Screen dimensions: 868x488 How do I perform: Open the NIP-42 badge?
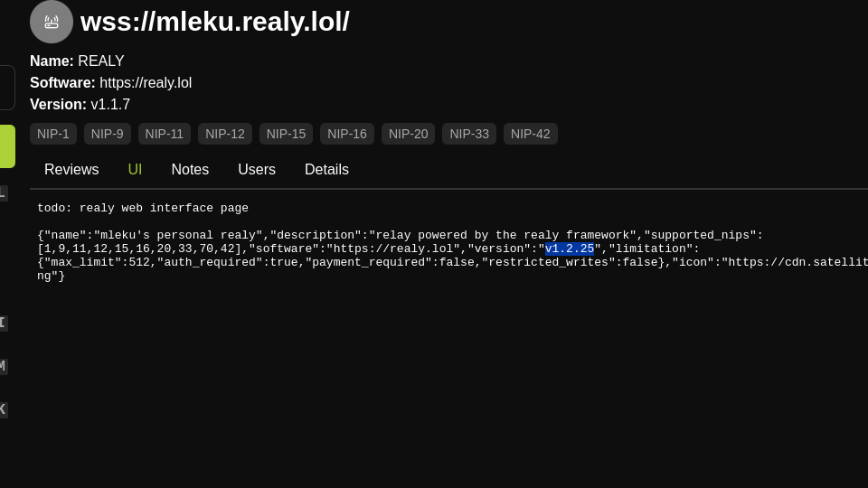[531, 134]
